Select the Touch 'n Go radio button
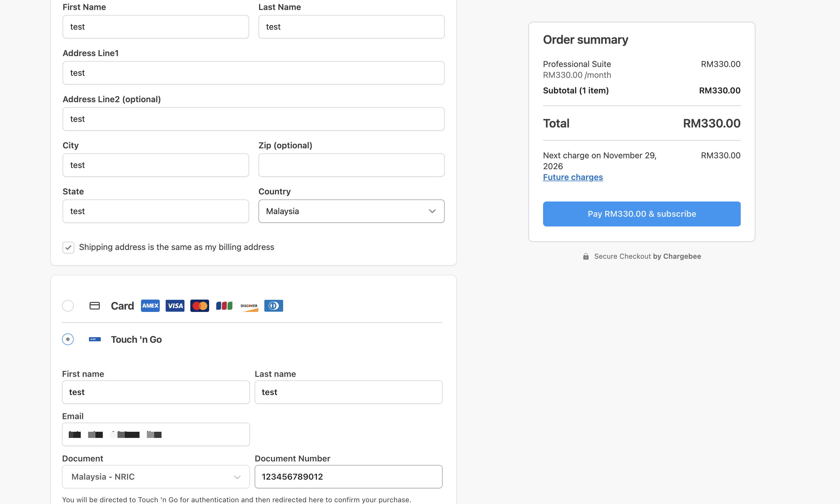 click(x=68, y=339)
